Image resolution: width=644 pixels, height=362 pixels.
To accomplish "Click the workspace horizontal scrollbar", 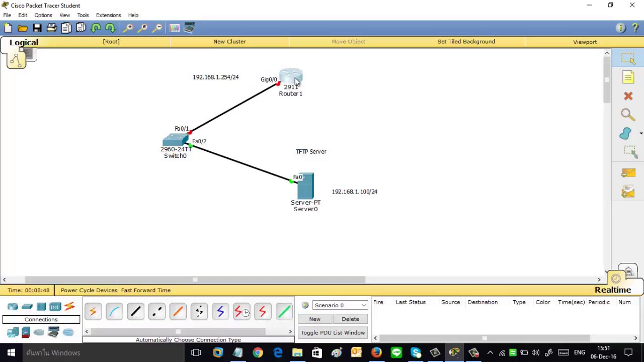I will click(x=195, y=280).
